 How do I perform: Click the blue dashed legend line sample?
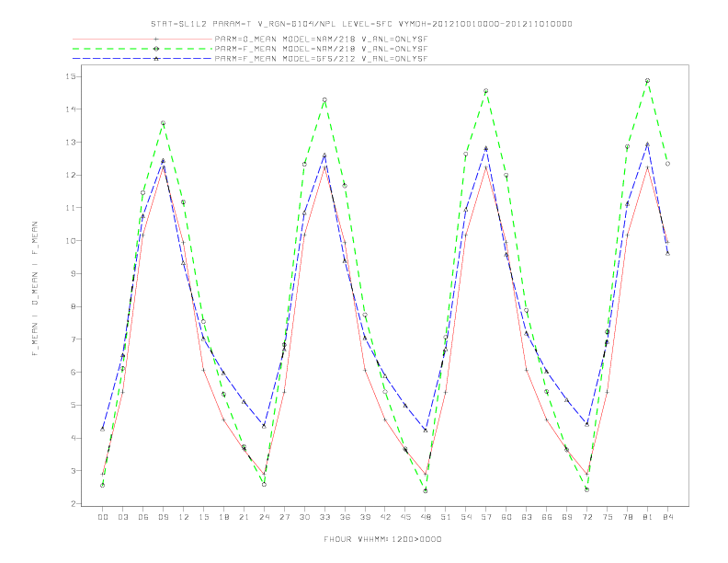pyautogui.click(x=142, y=59)
